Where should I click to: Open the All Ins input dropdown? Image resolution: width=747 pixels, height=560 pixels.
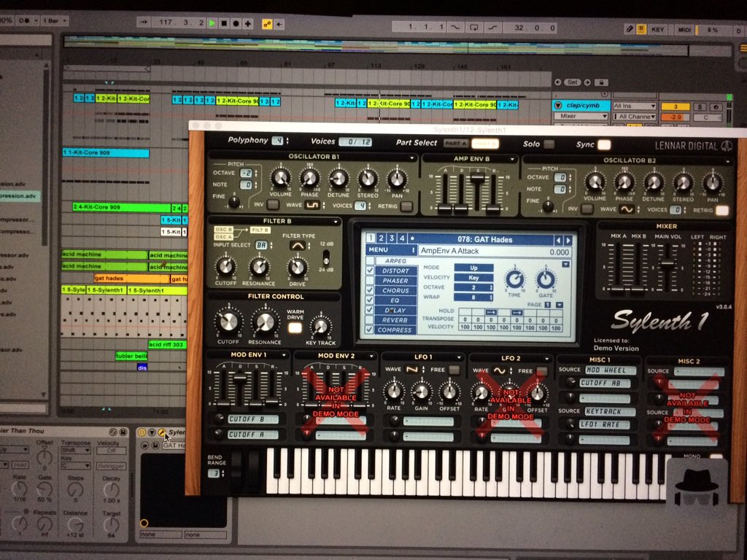pyautogui.click(x=635, y=106)
